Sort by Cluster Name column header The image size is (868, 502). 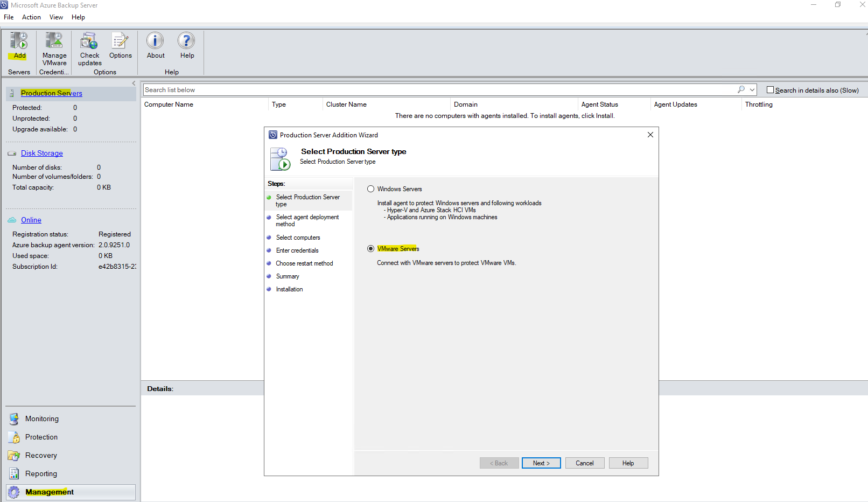(346, 104)
